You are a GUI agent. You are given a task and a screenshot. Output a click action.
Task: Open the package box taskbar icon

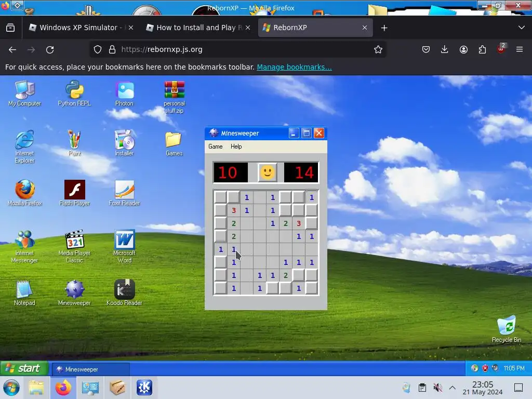(117, 388)
